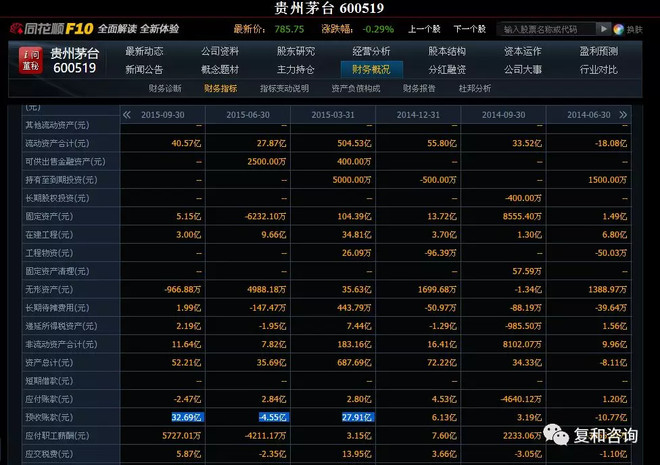Switch to the 财务报告 tab

(419, 88)
